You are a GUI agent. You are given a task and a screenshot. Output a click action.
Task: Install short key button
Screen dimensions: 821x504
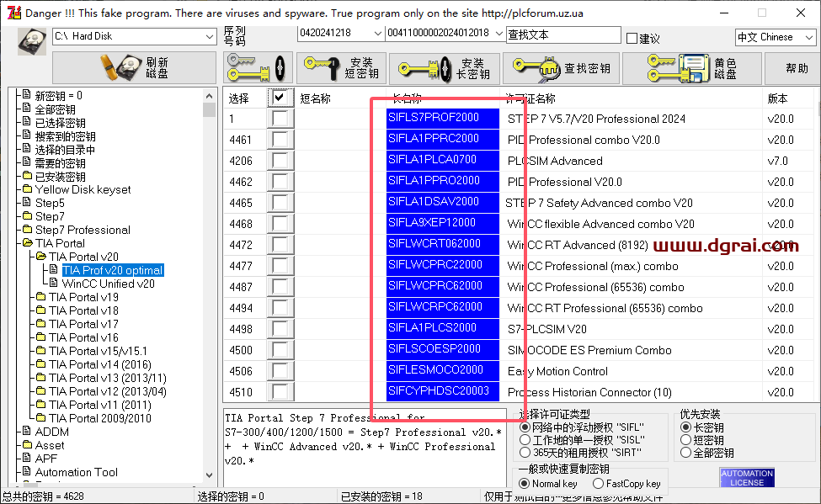[x=341, y=68]
